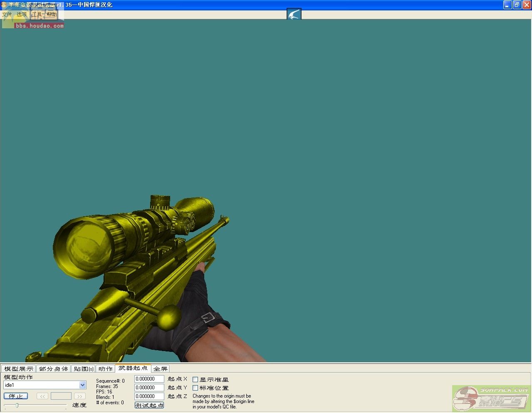The width and height of the screenshot is (532, 413).
Task: Click the 测试起点 button
Action: (149, 405)
